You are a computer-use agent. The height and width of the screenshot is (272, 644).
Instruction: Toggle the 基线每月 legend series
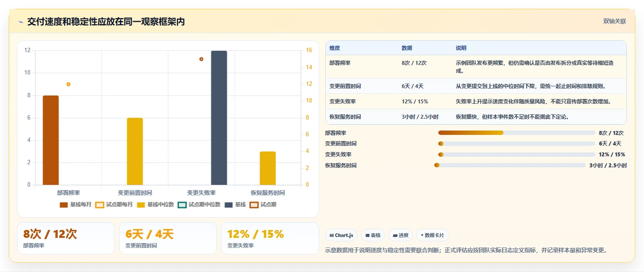[76, 205]
